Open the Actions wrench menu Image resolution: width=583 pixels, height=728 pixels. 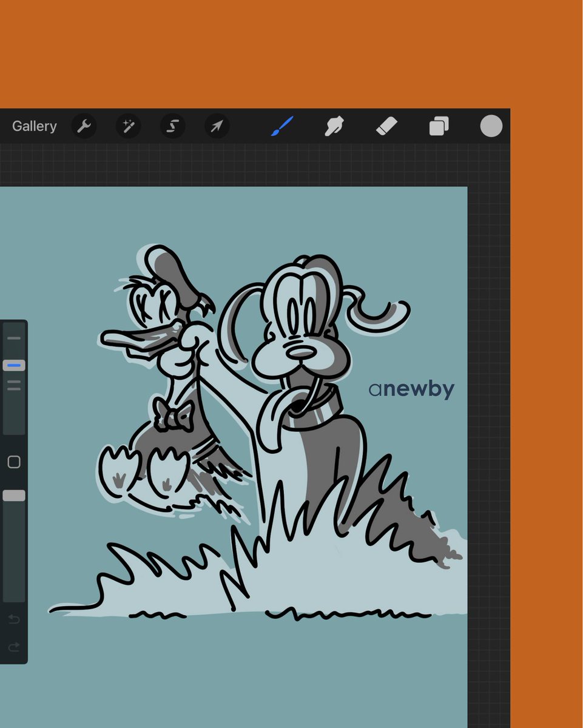pos(84,126)
